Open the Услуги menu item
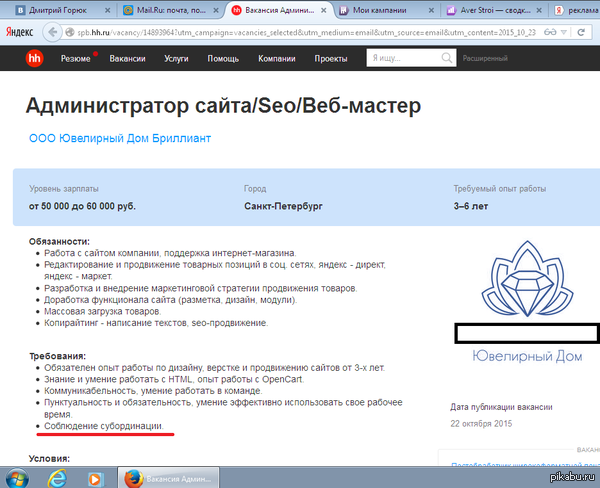 pos(176,59)
